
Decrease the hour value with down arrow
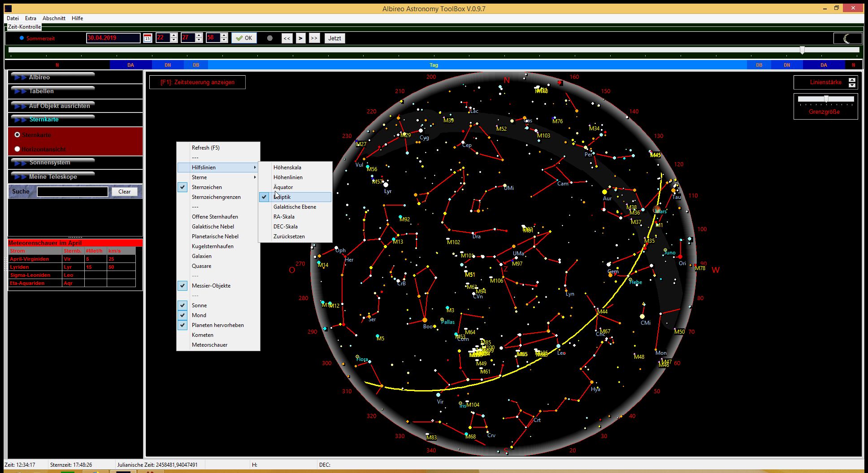tap(174, 40)
